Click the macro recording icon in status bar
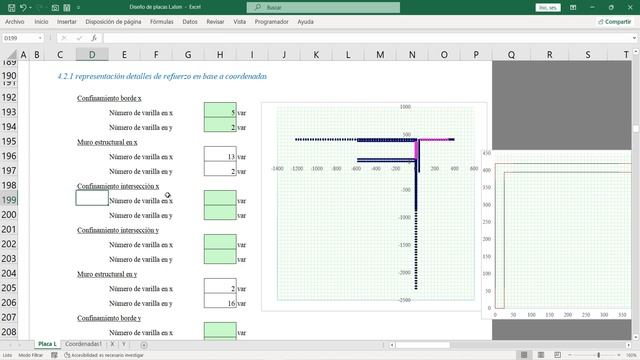Viewport: 640px width, 360px height. pos(54,355)
